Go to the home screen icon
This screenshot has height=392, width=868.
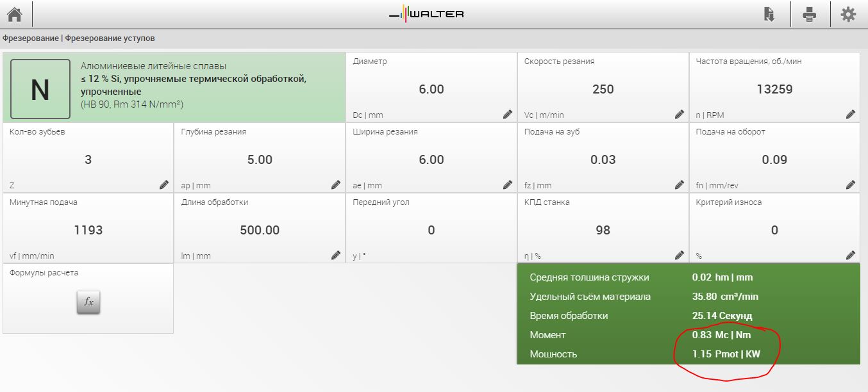[14, 14]
